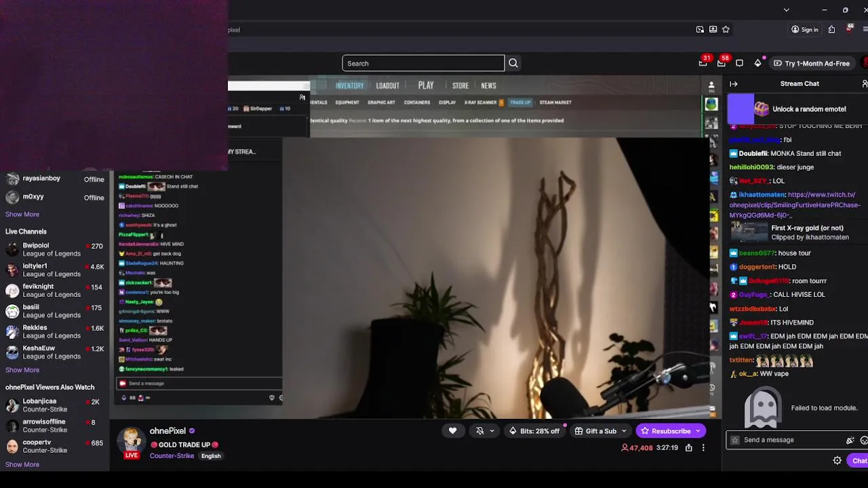Open the share stream icon
868x488 pixels.
[689, 448]
